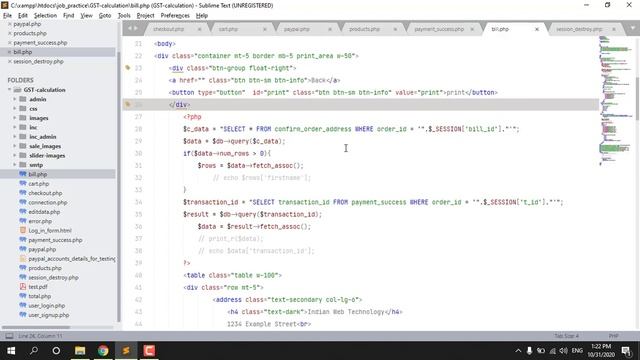Image resolution: width=640 pixels, height=360 pixels.
Task: Open the Goto menu
Action: click(105, 16)
